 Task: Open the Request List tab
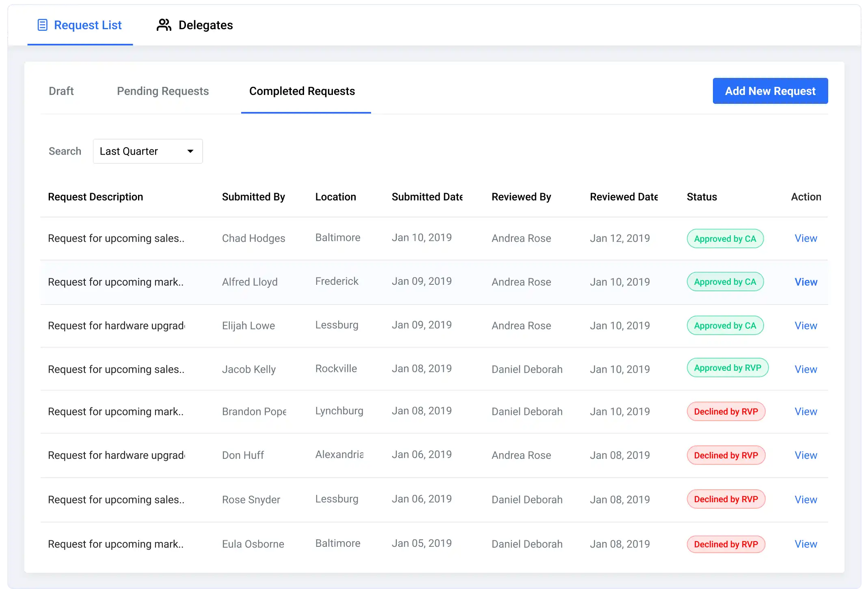80,25
